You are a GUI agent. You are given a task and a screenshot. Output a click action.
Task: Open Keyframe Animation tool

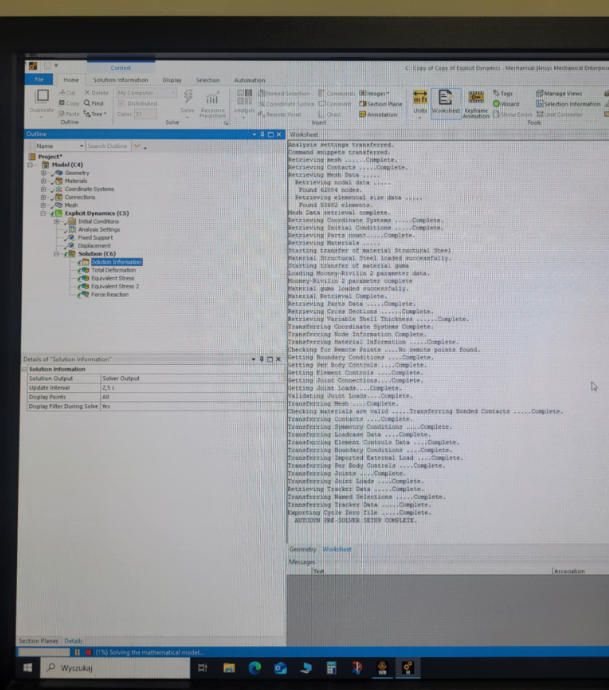476,104
